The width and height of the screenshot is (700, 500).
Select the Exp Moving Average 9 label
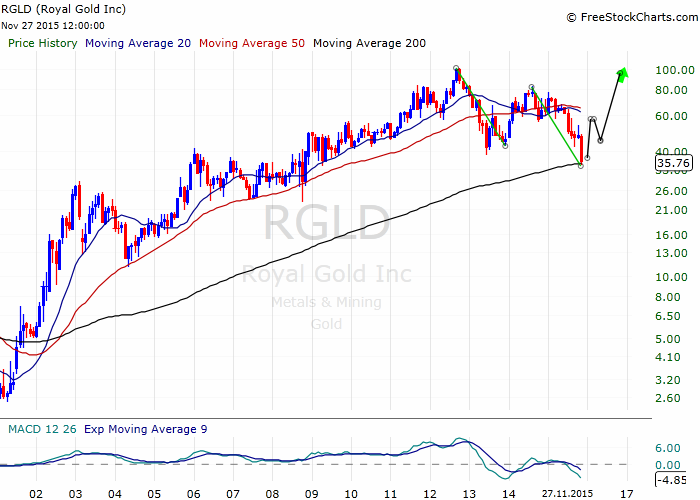pyautogui.click(x=146, y=429)
